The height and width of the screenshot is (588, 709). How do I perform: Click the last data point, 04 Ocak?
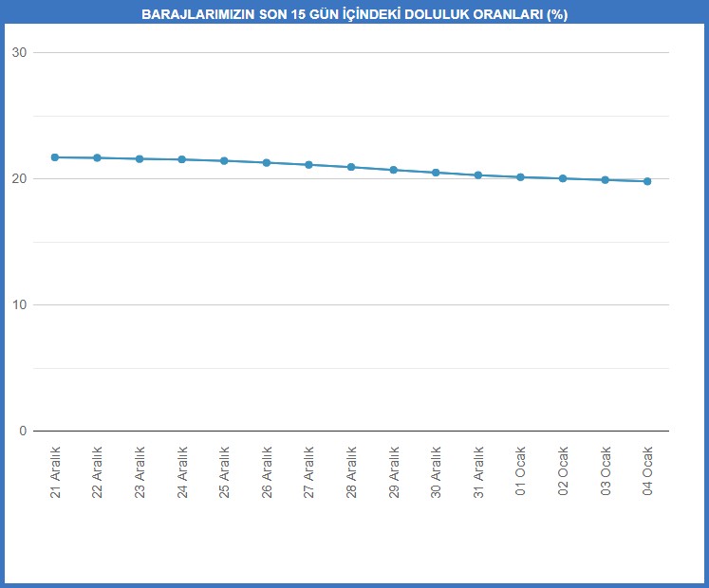pyautogui.click(x=647, y=181)
